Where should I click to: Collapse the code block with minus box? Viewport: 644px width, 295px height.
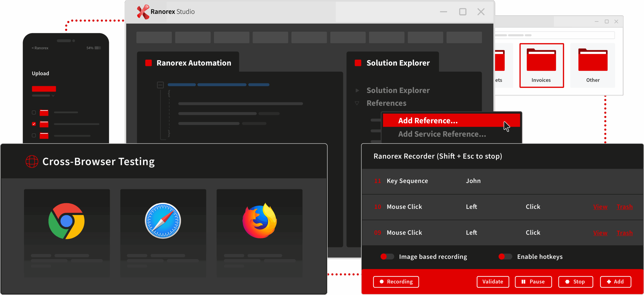point(160,85)
